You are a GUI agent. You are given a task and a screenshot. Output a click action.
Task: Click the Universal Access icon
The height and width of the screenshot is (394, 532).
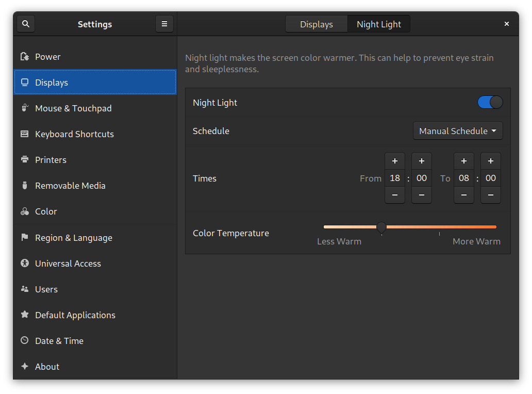pyautogui.click(x=24, y=264)
